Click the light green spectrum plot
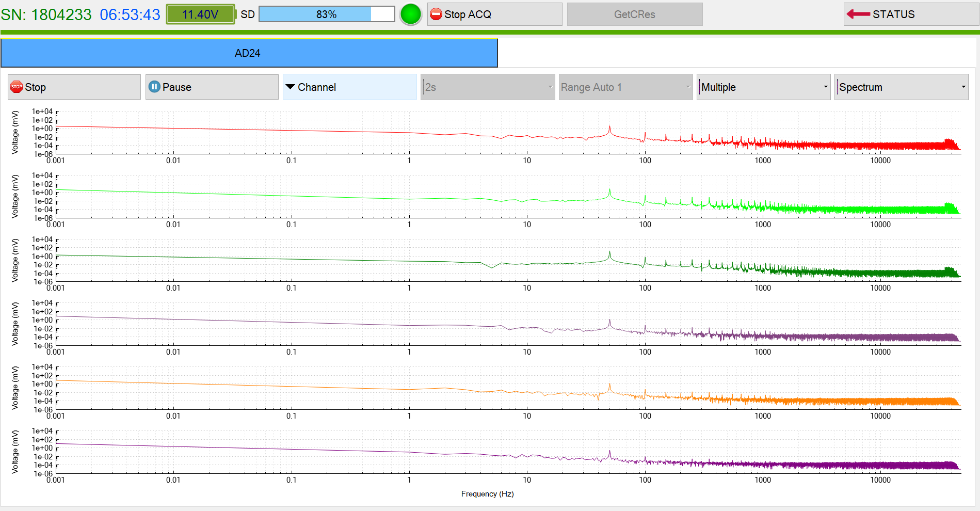Image resolution: width=980 pixels, height=511 pixels. 508,197
